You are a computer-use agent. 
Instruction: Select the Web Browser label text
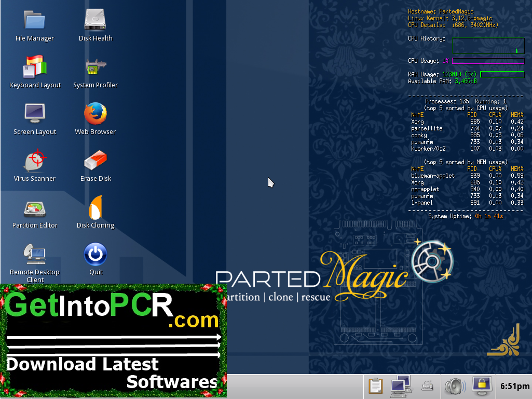pos(96,132)
